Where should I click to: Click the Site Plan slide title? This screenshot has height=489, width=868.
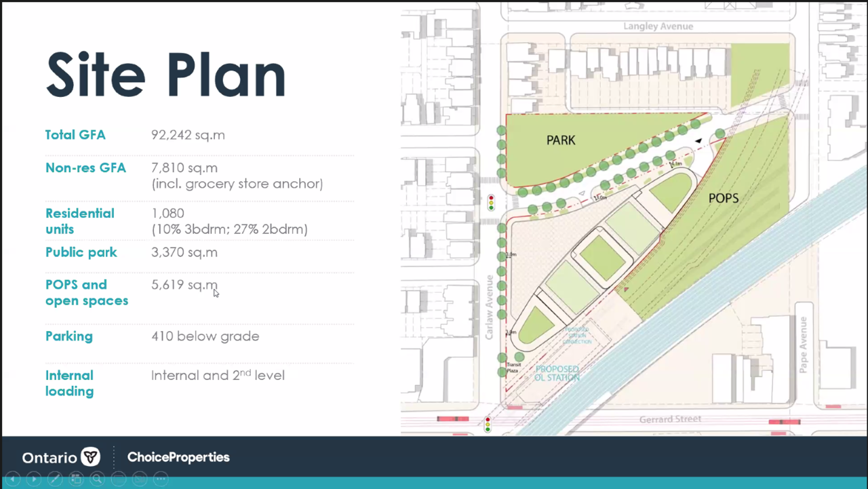coord(166,75)
